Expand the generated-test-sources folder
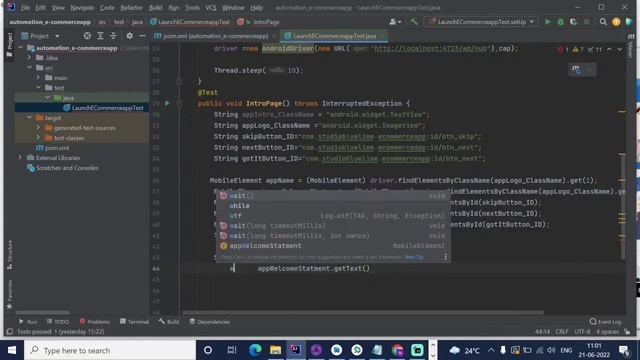Image resolution: width=640 pixels, height=360 pixels. 38,128
